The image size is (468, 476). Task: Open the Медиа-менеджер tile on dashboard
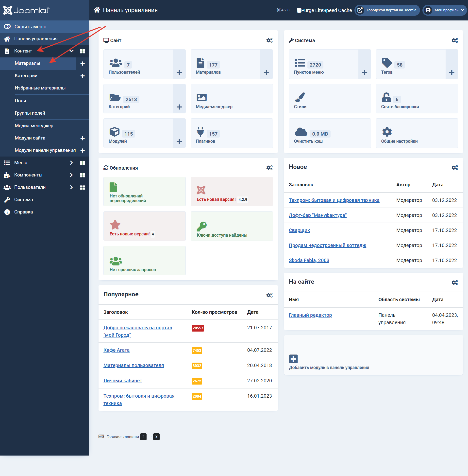231,99
